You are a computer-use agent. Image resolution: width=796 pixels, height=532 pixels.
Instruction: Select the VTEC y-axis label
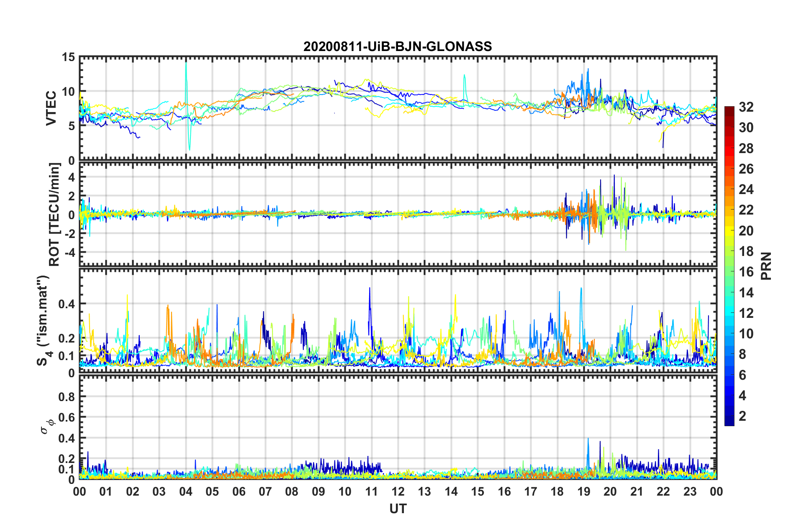point(51,108)
